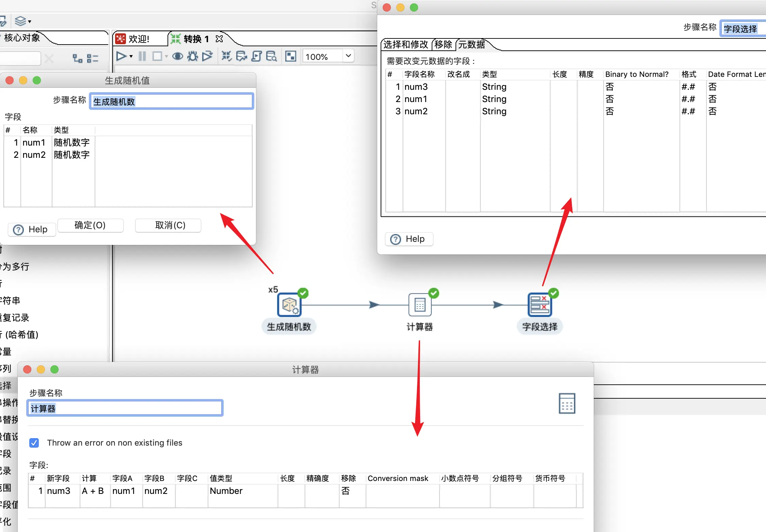
Task: Open the 100% zoom level dropdown
Action: tap(348, 55)
